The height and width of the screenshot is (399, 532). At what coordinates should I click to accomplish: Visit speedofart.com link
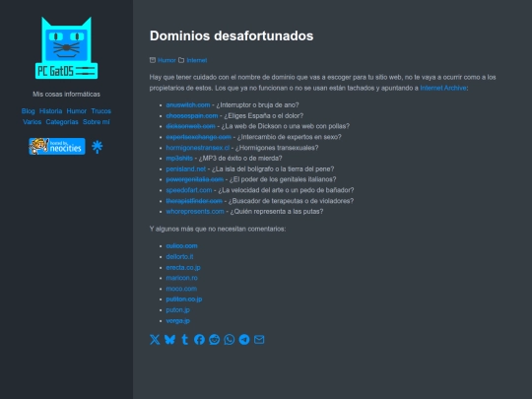[x=188, y=190]
